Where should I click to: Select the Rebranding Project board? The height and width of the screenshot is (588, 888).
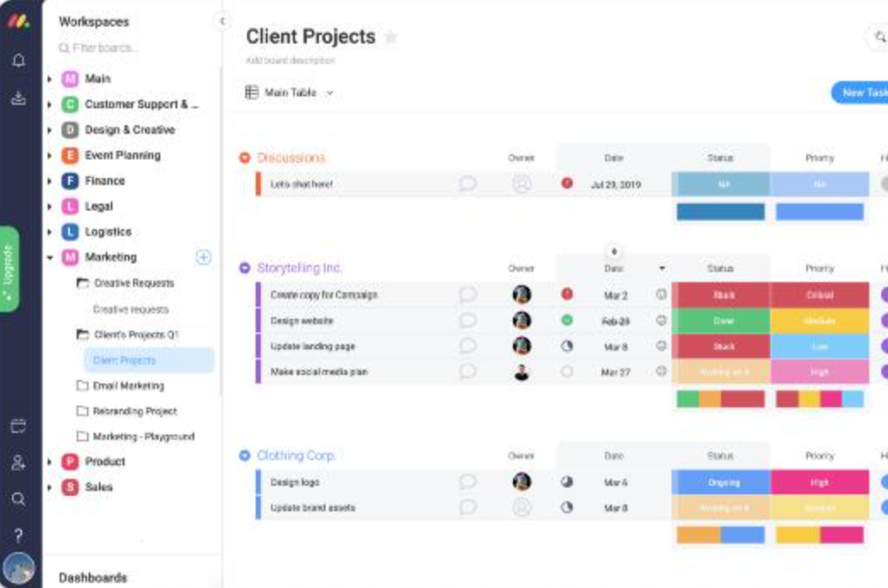(134, 411)
